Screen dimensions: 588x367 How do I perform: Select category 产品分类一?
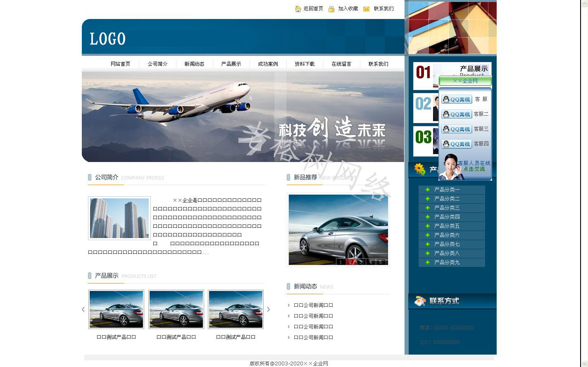(x=447, y=190)
